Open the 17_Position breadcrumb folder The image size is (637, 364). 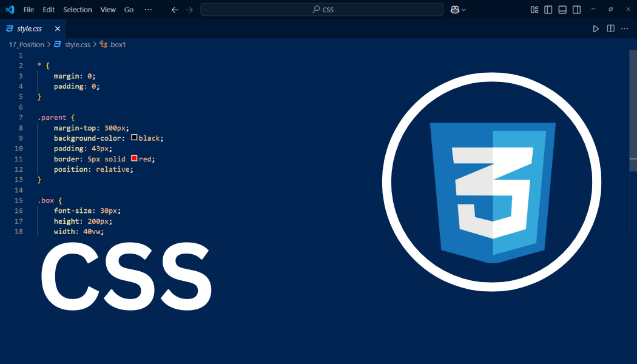pyautogui.click(x=27, y=44)
